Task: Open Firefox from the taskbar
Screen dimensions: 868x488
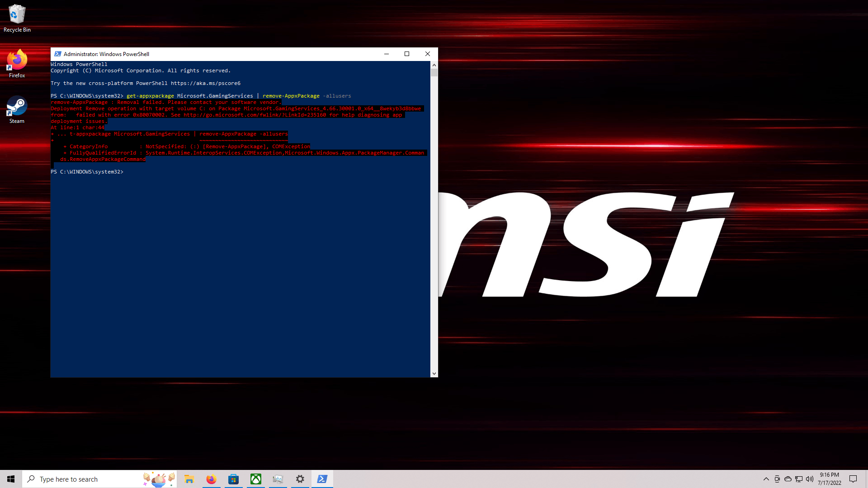Action: (x=211, y=479)
